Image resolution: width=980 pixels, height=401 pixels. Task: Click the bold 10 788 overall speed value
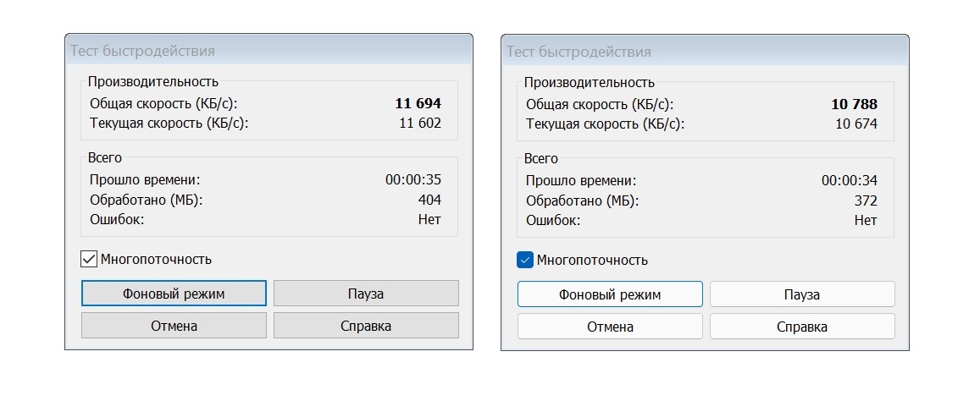(854, 105)
